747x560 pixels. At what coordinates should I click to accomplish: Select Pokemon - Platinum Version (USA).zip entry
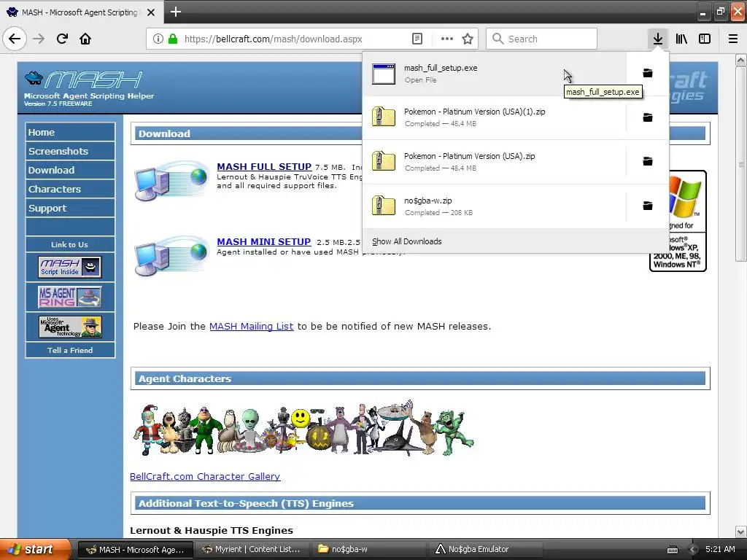coord(494,161)
